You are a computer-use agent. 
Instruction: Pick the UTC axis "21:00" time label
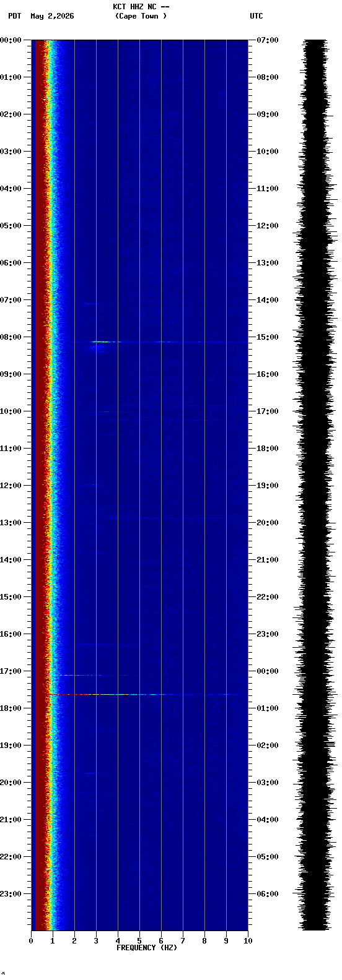[268, 560]
